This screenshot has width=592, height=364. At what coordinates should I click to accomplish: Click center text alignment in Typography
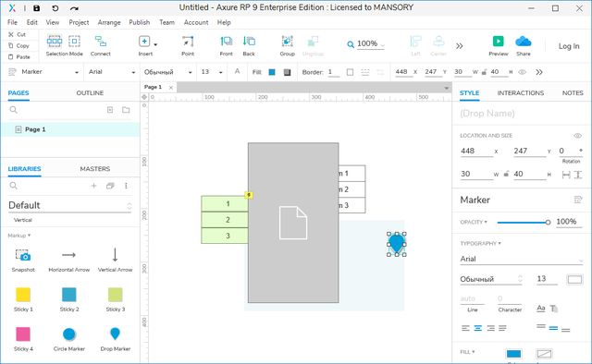point(478,328)
